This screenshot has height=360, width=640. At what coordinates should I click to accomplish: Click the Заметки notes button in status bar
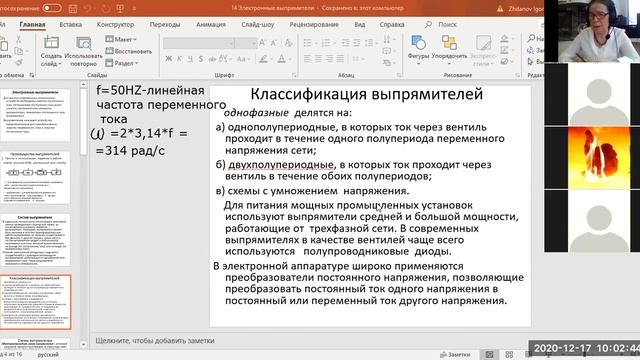click(x=455, y=355)
